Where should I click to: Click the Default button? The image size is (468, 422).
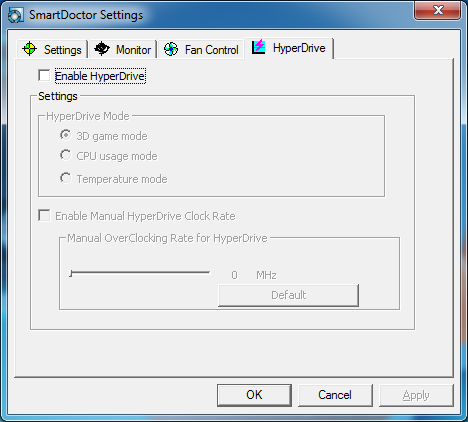[288, 295]
